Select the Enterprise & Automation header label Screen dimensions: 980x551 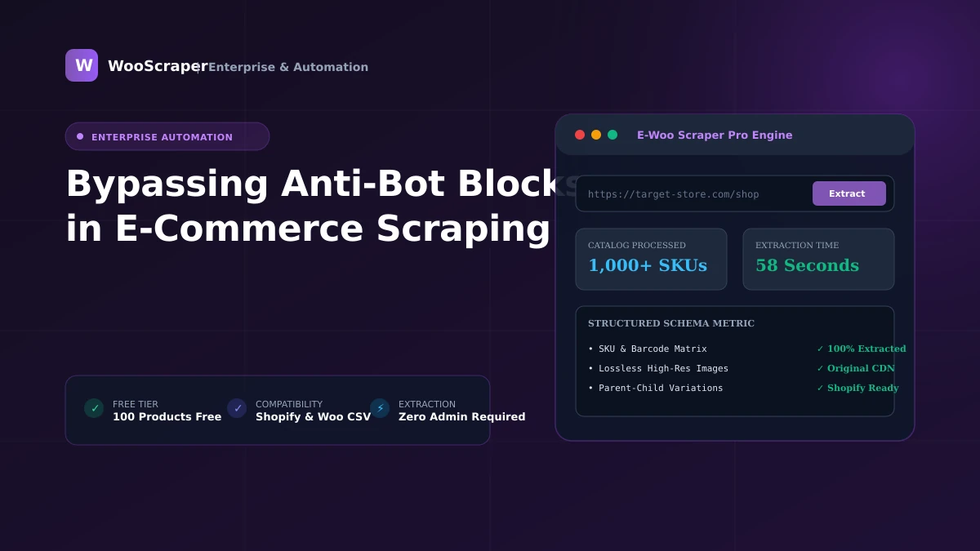click(x=288, y=67)
